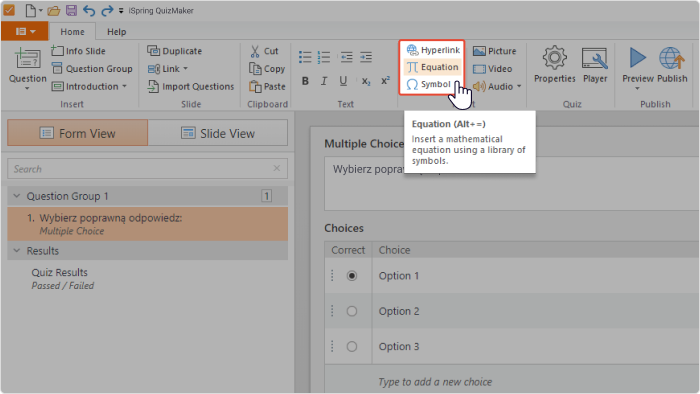Image resolution: width=700 pixels, height=394 pixels.
Task: Open the Audio dropdown arrow
Action: coord(519,86)
